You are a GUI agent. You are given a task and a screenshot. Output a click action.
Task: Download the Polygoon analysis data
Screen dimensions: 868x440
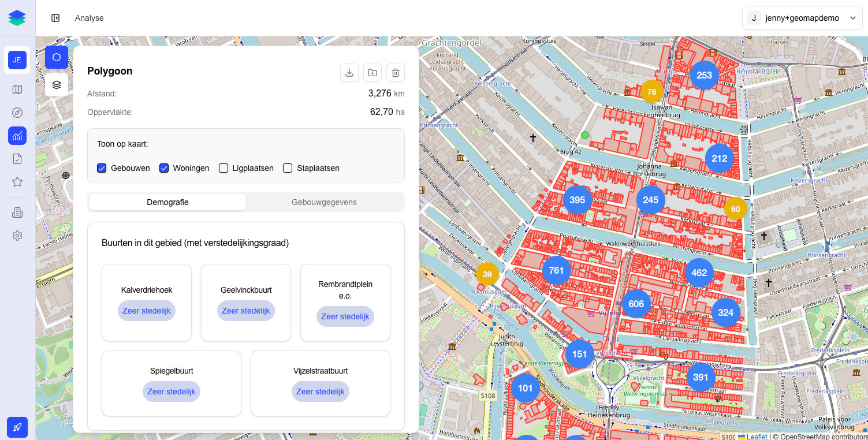point(349,73)
